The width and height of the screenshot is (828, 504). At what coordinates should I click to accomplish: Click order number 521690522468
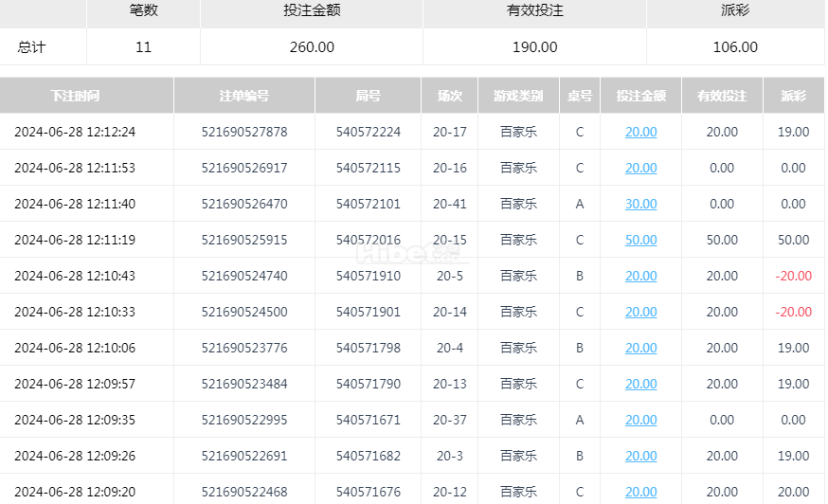[x=244, y=492]
